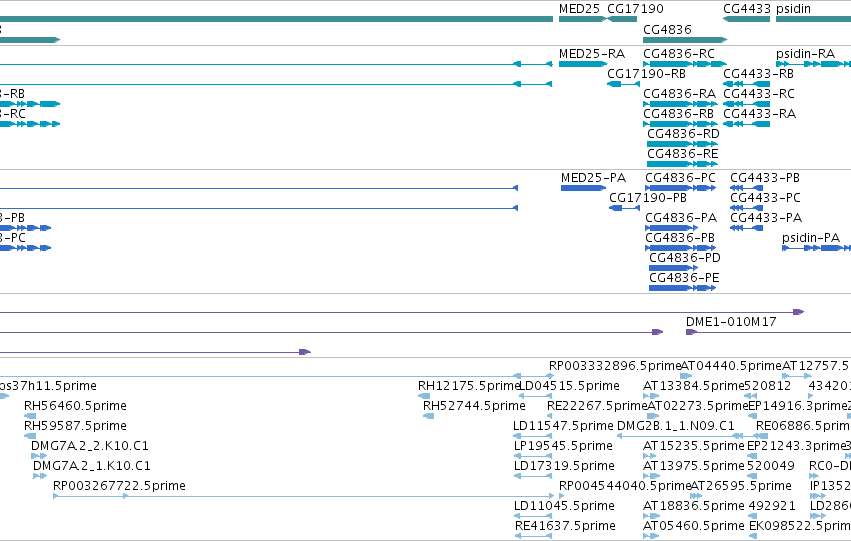Click EST AT26595.5prime
The height and width of the screenshot is (541, 851).
[x=741, y=487]
